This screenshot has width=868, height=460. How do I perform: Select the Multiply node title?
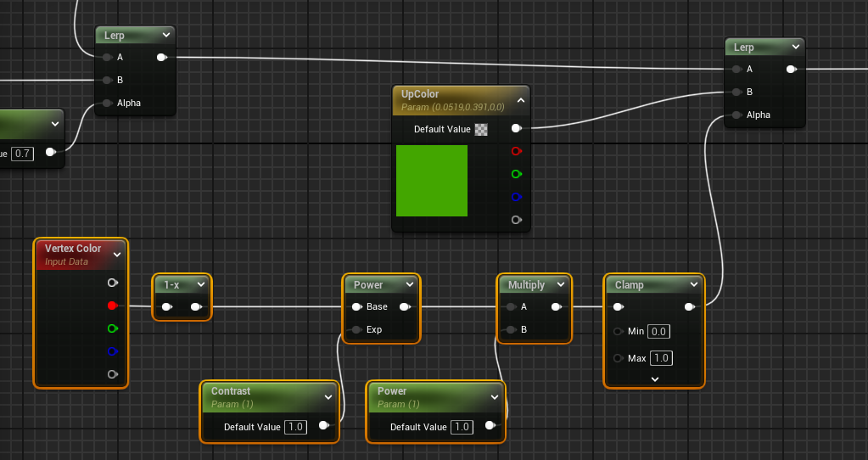tap(526, 285)
